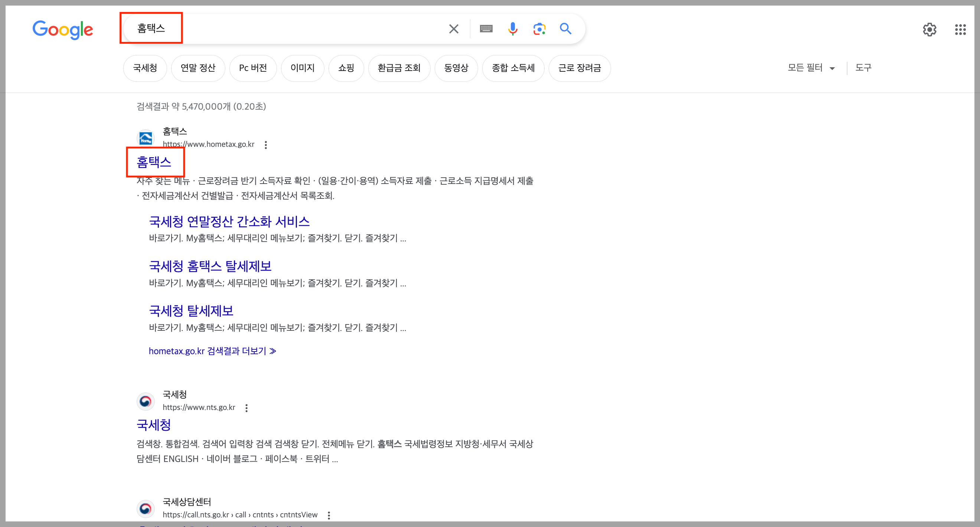This screenshot has height=527, width=980.
Task: Open quick settings via the gear icon
Action: click(x=931, y=30)
